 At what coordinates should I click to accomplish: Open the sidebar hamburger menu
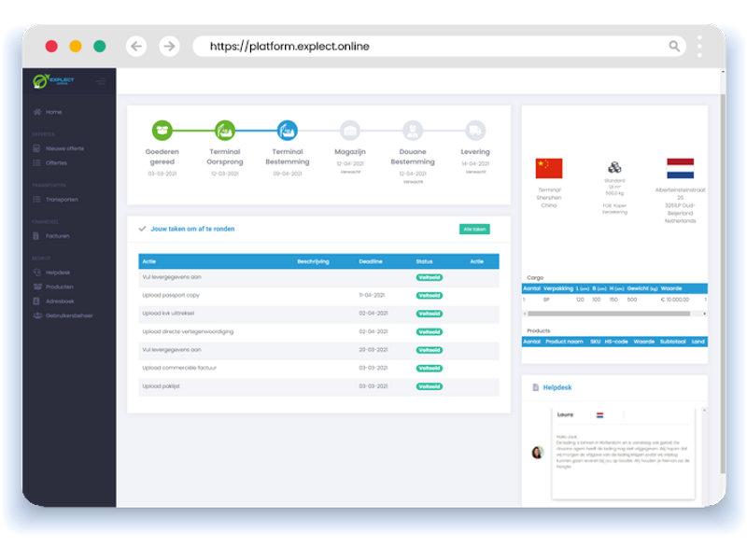point(101,81)
